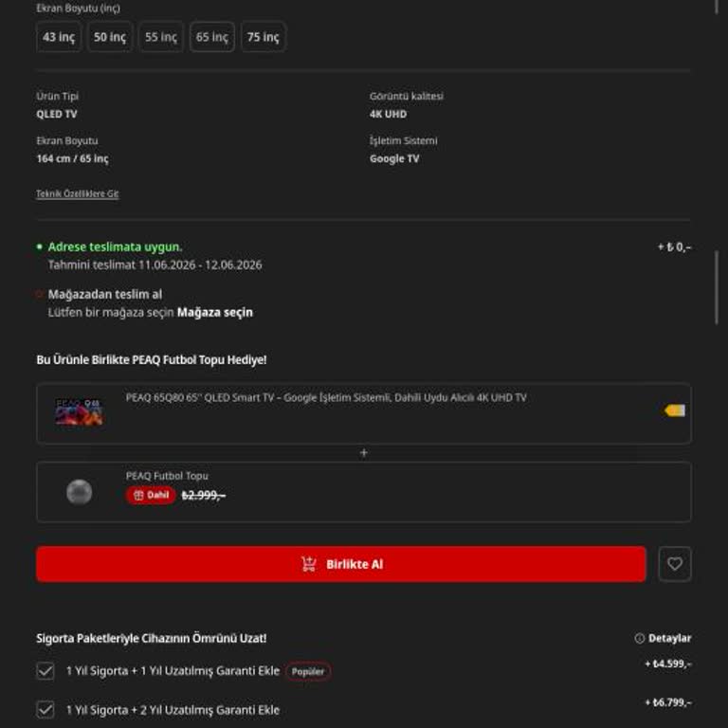Click the +₺4.599,- insurance price
728x728 pixels.
click(x=667, y=664)
